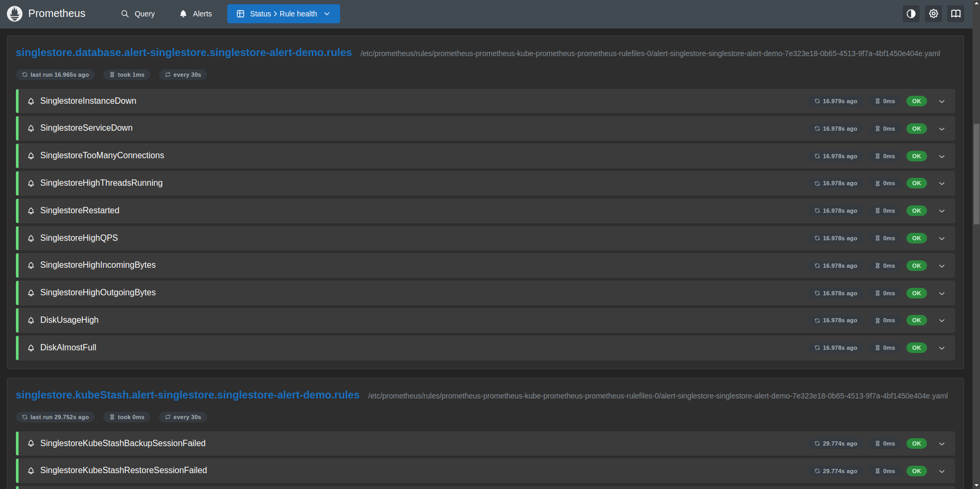Viewport: 980px width, 489px height.
Task: Select the SinglestoreInstanceDown rule name
Action: [88, 101]
